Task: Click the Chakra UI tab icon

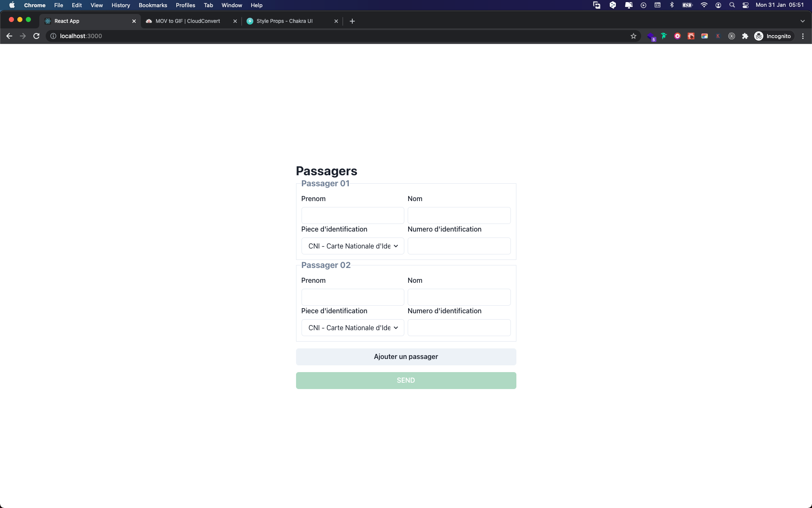Action: pyautogui.click(x=250, y=21)
